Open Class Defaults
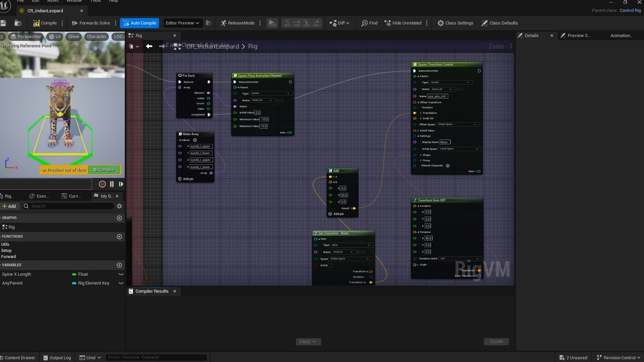 [x=499, y=23]
